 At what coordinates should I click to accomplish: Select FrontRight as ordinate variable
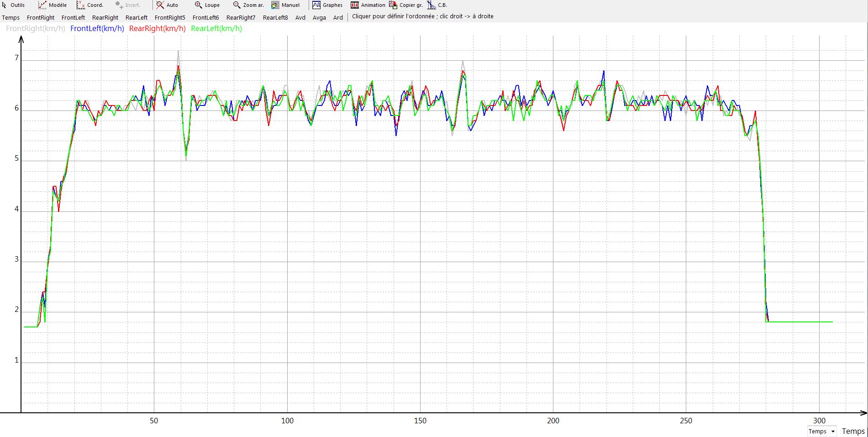pyautogui.click(x=41, y=17)
